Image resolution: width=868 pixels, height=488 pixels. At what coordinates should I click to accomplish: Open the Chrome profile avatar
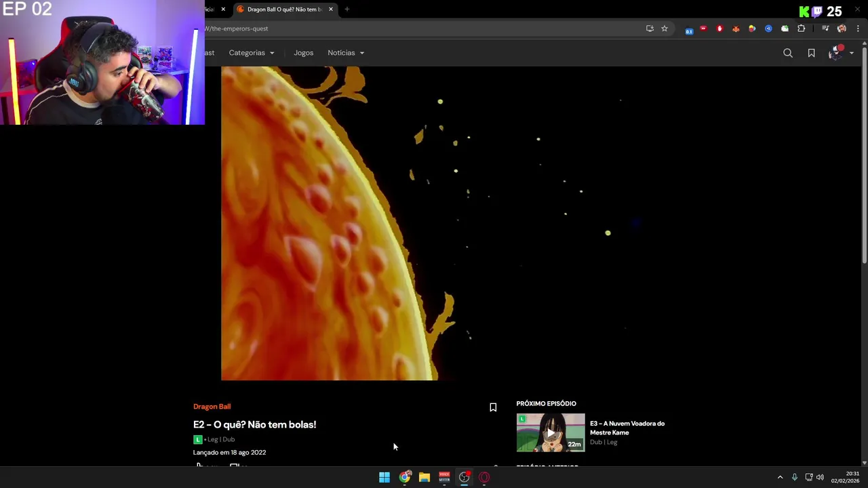point(842,28)
